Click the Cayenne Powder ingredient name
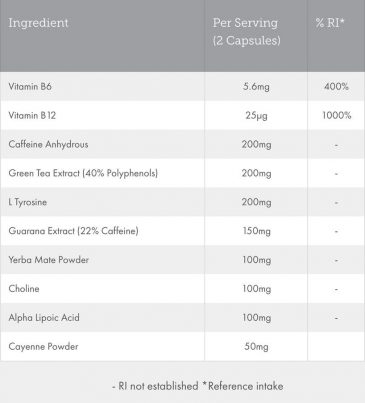The image size is (365, 403). point(43,347)
